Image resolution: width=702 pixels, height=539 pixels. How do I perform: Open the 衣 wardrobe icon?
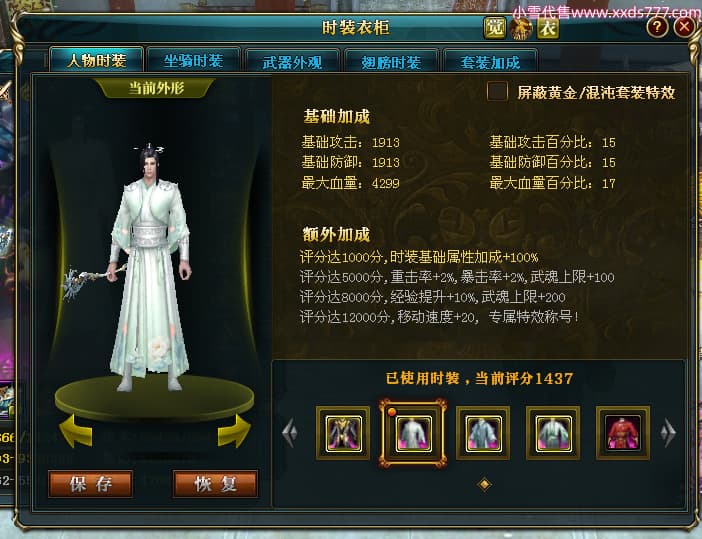[548, 28]
